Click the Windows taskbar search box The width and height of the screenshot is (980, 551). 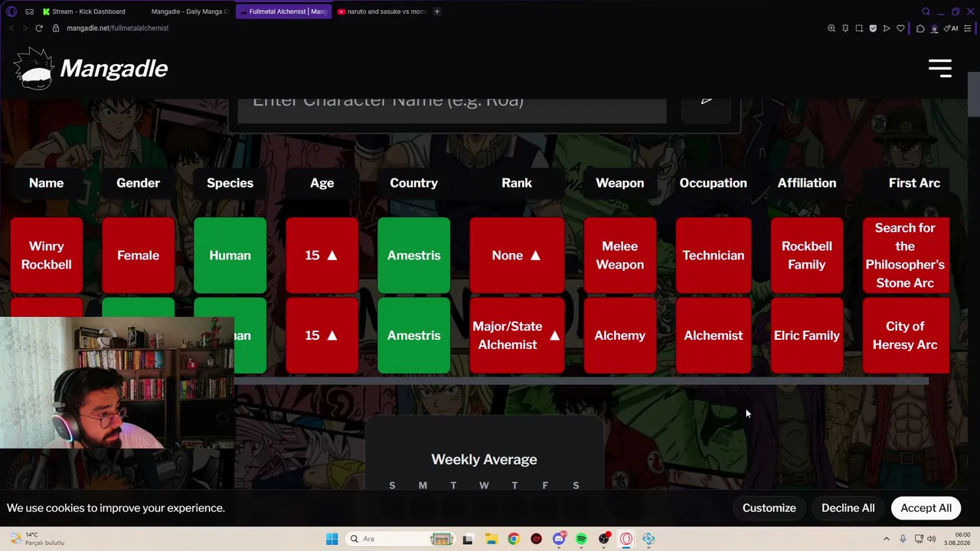click(400, 539)
